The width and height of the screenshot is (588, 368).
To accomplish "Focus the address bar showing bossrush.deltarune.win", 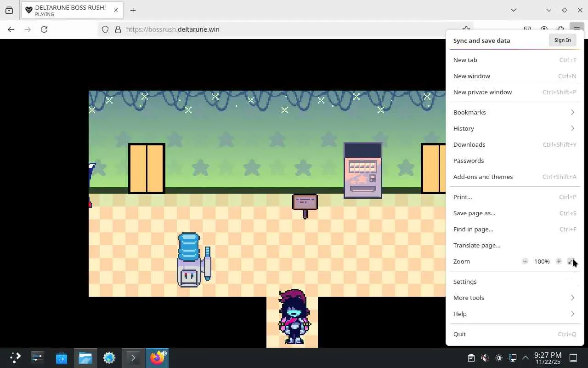I will 285,29.
